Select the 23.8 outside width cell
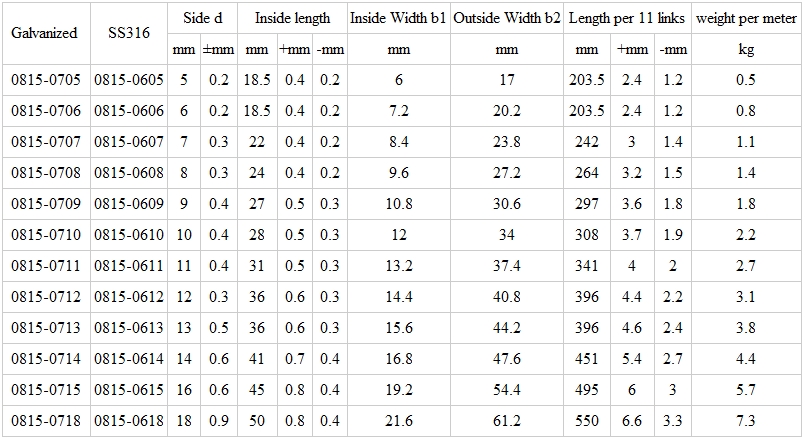The image size is (805, 440). (x=506, y=142)
